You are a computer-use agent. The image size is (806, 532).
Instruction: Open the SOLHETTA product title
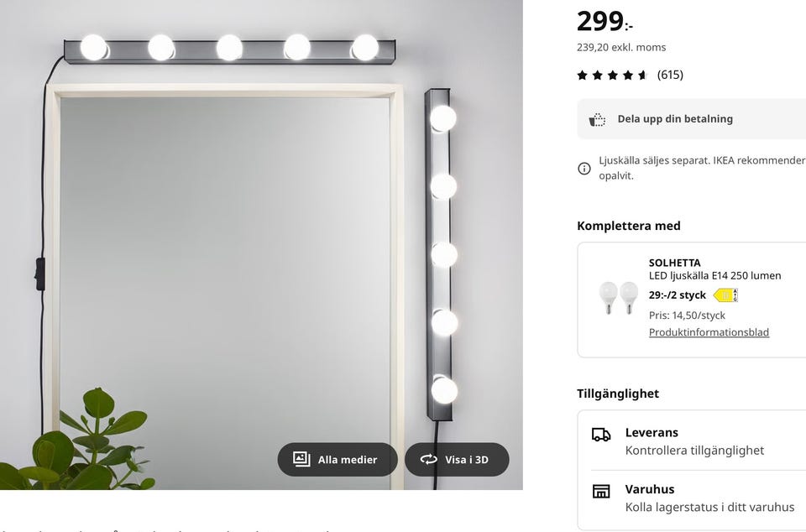tap(674, 263)
